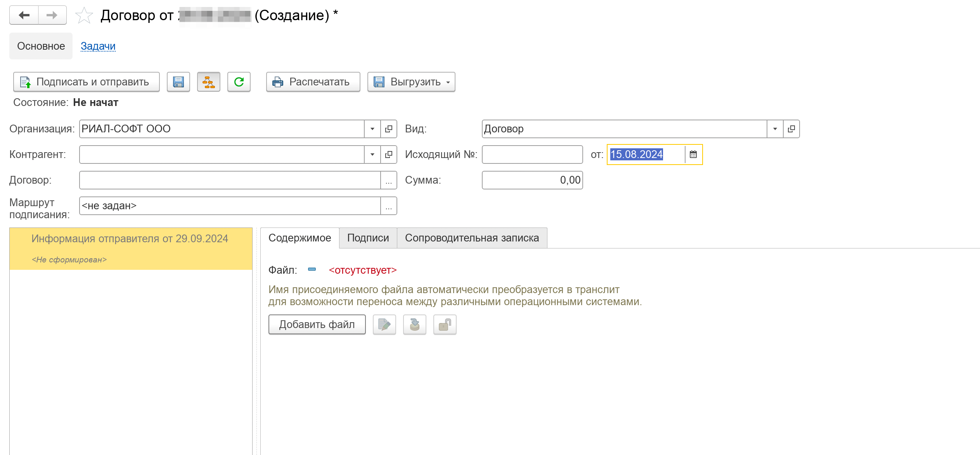Refresh the document with the green arrow
The height and width of the screenshot is (455, 980).
pos(239,82)
